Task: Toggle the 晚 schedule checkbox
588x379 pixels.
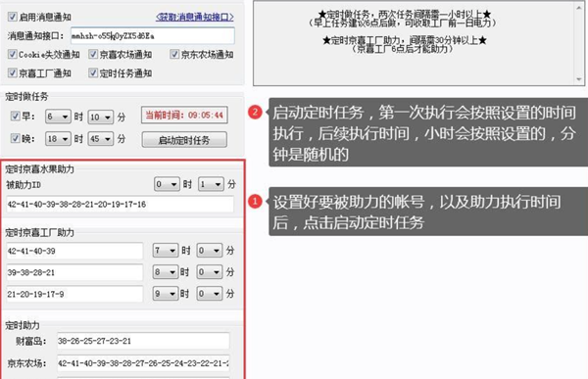Action: (x=15, y=138)
